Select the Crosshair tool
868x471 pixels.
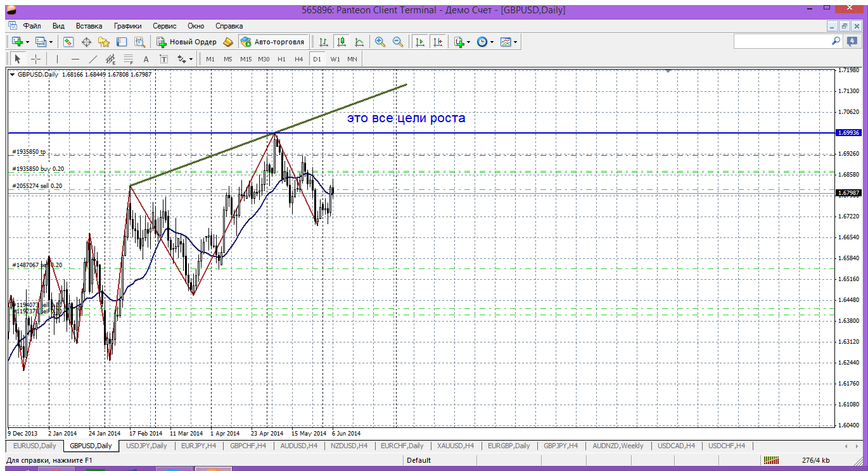[x=35, y=59]
